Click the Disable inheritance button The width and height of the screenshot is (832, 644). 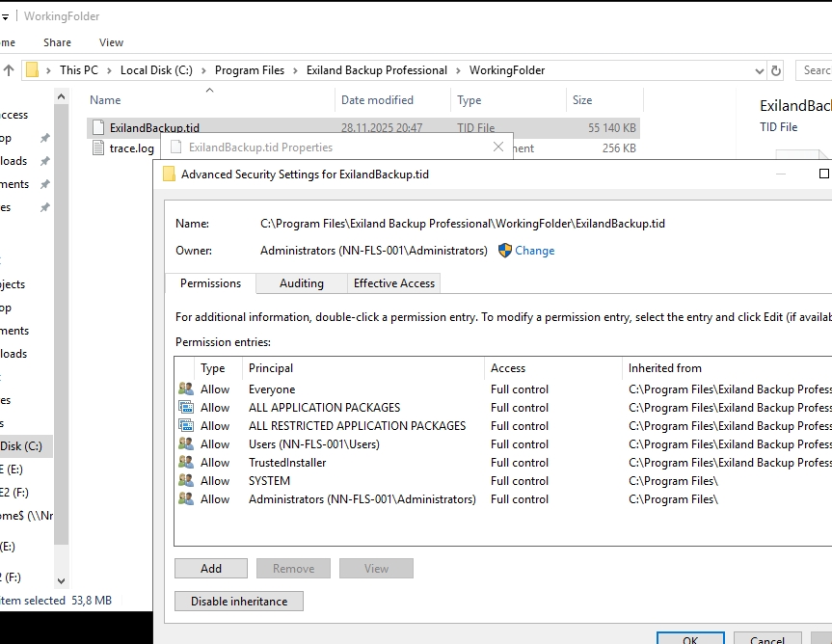coord(239,602)
